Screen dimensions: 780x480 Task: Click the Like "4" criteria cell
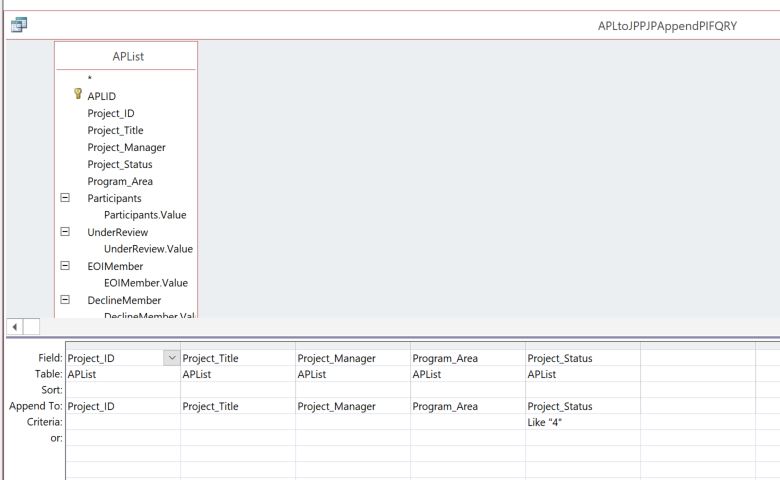click(582, 422)
